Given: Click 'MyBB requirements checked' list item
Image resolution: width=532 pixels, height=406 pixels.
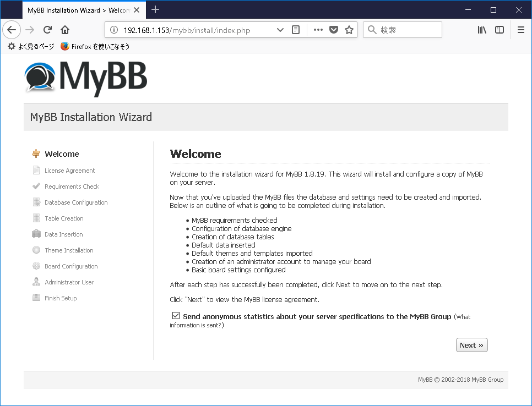Looking at the screenshot, I should tap(235, 220).
